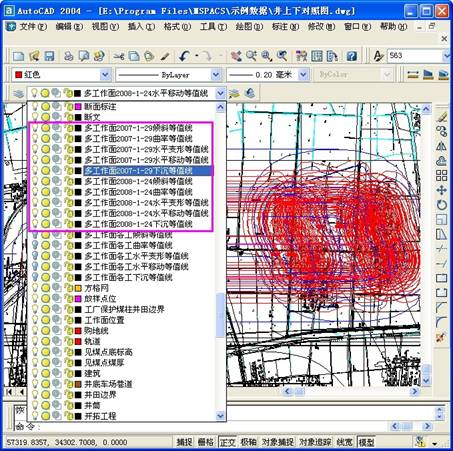
Task: Toggle lock icon for 购地线 layer
Action: coord(69,331)
